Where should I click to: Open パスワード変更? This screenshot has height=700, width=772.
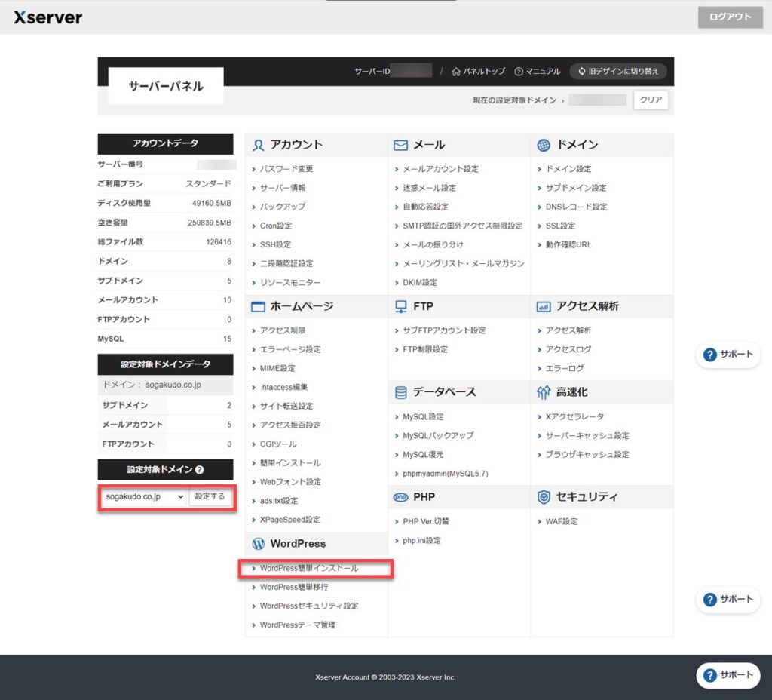click(x=286, y=169)
